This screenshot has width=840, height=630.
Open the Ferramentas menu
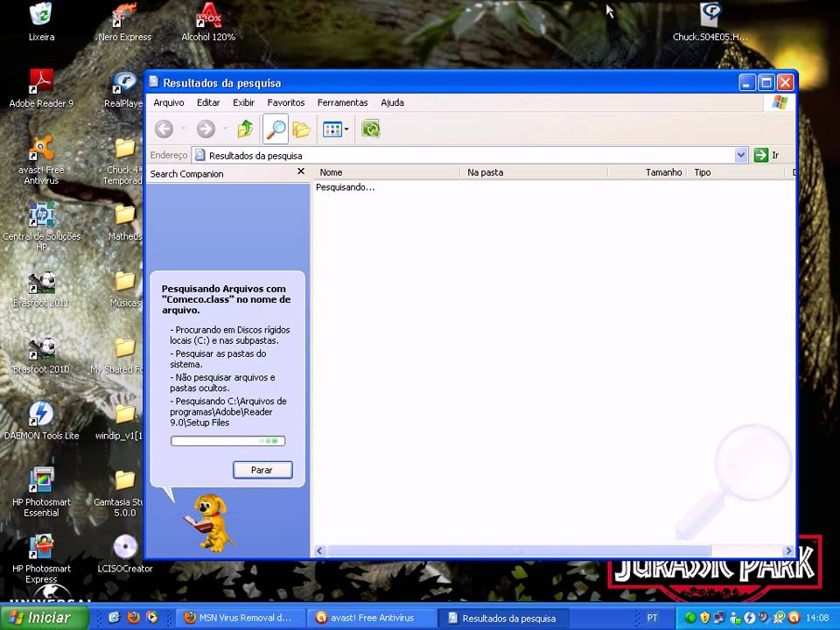[x=342, y=102]
